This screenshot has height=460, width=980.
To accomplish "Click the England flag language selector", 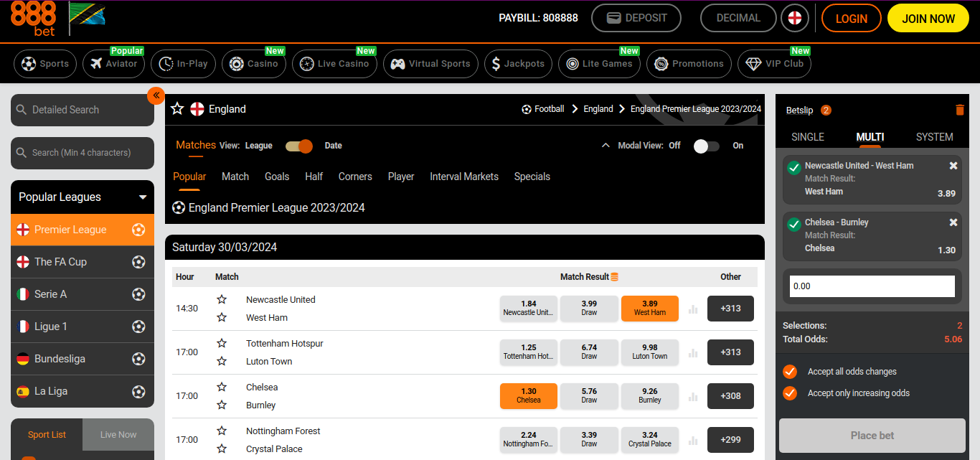I will (794, 19).
